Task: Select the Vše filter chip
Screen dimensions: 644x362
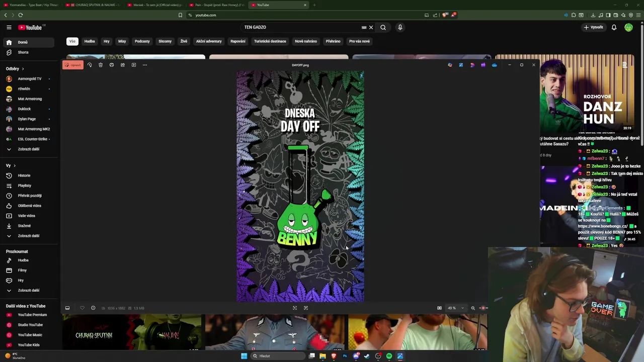Action: click(72, 41)
